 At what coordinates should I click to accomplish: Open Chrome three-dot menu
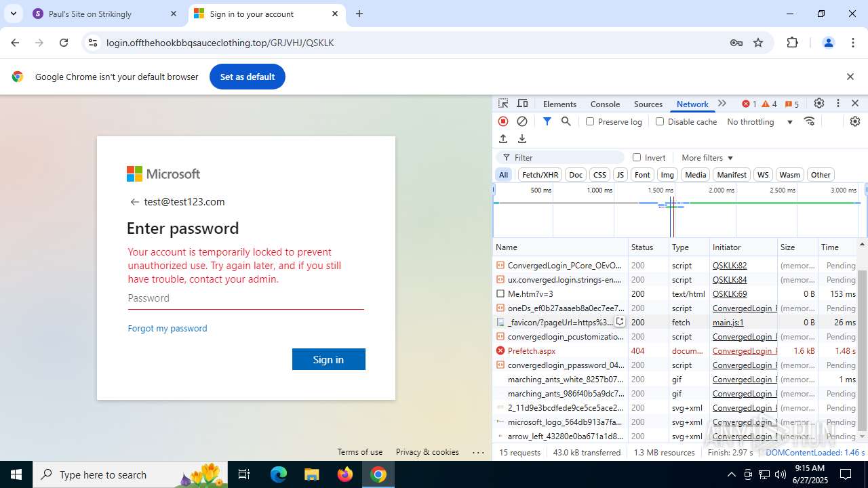click(x=853, y=43)
